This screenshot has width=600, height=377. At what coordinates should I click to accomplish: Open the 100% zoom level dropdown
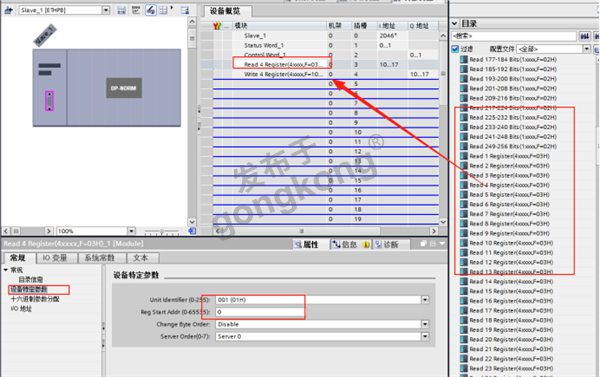pyautogui.click(x=131, y=231)
